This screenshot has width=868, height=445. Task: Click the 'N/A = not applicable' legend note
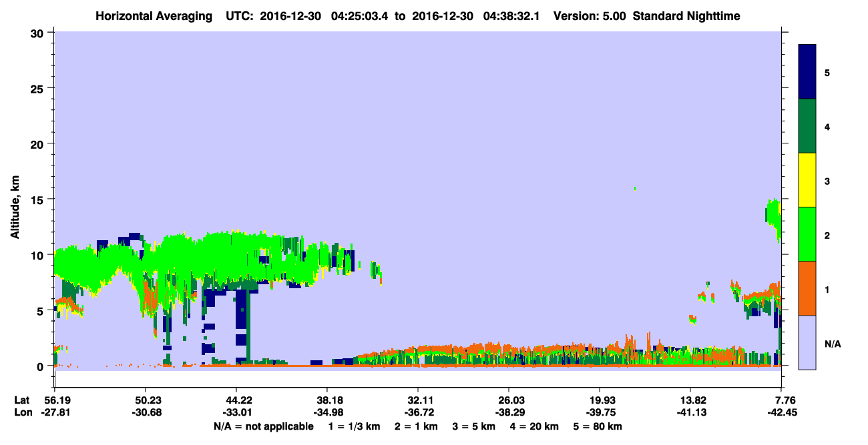point(264,426)
